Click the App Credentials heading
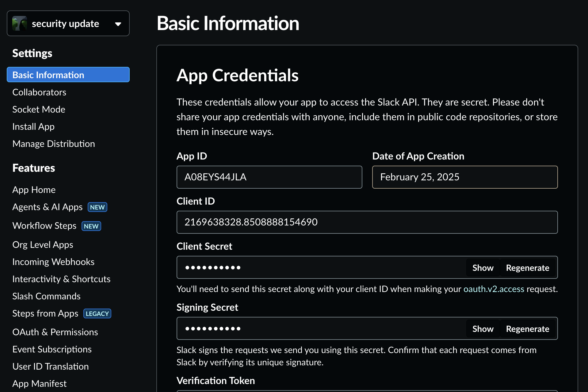The image size is (588, 392). (238, 75)
